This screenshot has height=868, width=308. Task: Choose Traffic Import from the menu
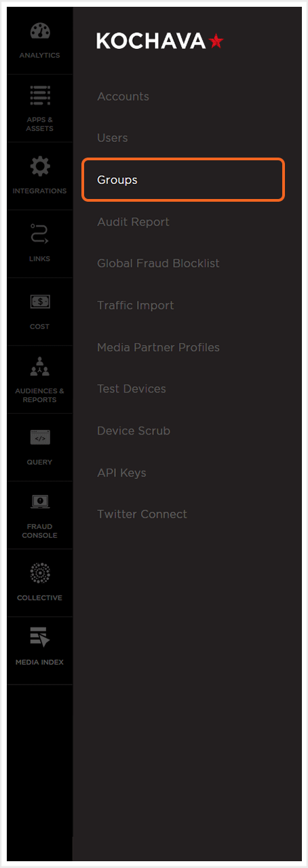coord(135,306)
